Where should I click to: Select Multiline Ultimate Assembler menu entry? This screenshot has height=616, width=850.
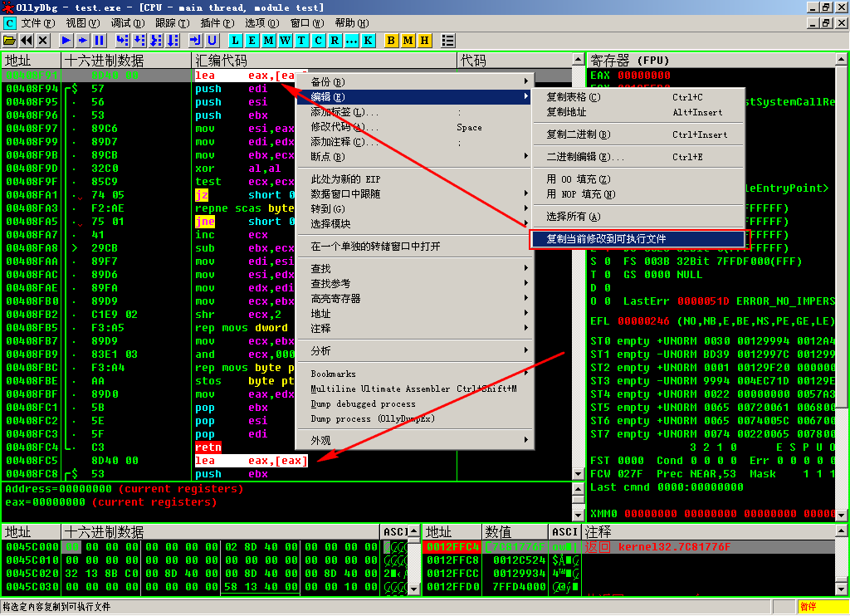coord(415,389)
